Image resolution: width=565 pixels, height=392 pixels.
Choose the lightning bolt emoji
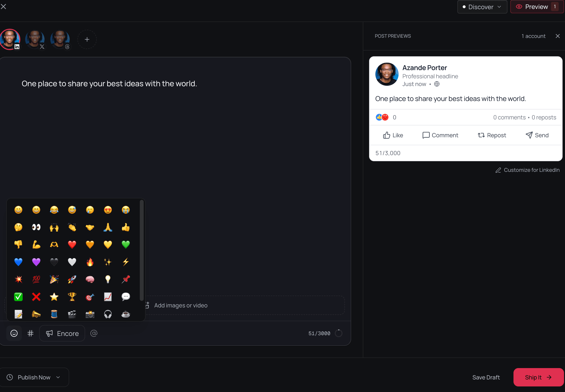pyautogui.click(x=126, y=262)
